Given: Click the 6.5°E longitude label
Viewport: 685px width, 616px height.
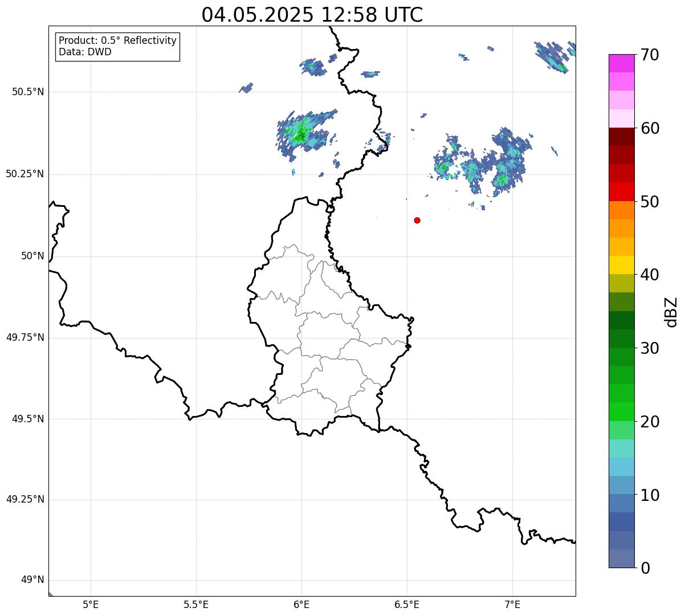Looking at the screenshot, I should (407, 605).
